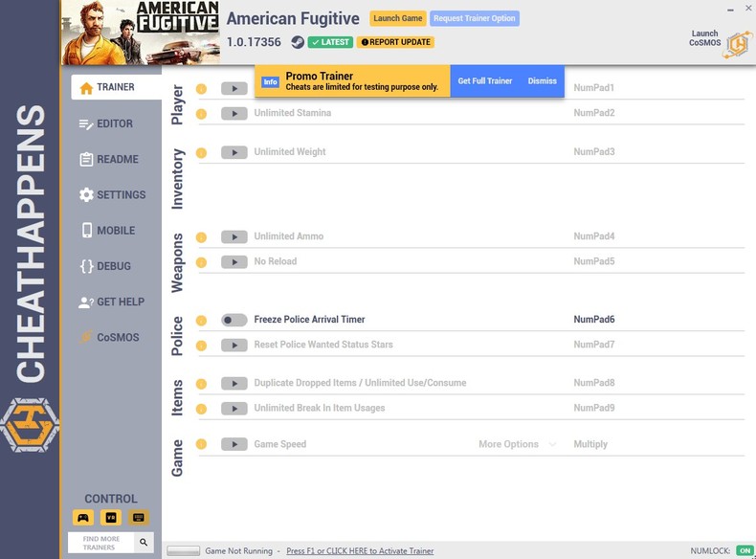This screenshot has height=559, width=756.
Task: Click the Steam platform icon beside version number
Action: pyautogui.click(x=298, y=42)
